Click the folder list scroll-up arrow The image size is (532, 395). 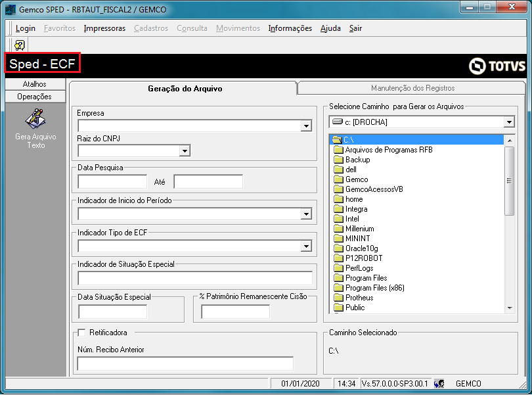click(x=509, y=140)
